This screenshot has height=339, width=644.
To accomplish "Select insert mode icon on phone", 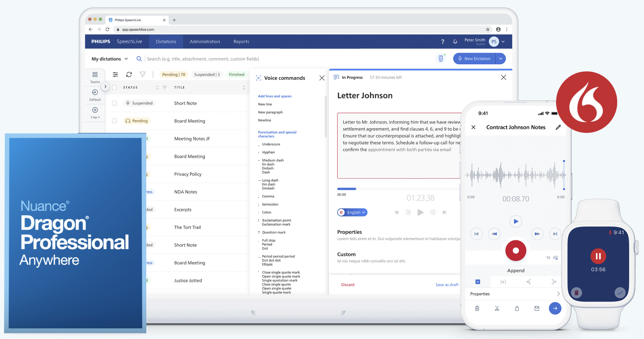I will [x=503, y=282].
